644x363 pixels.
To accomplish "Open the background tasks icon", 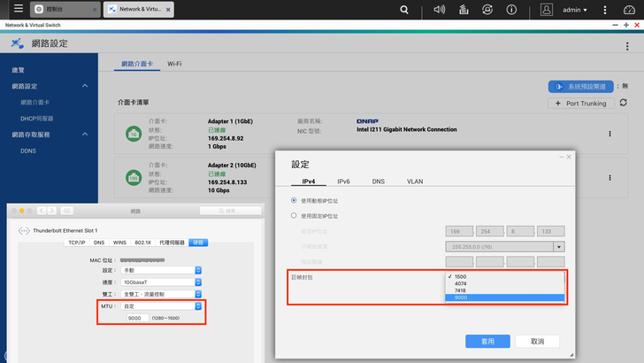I will click(463, 10).
